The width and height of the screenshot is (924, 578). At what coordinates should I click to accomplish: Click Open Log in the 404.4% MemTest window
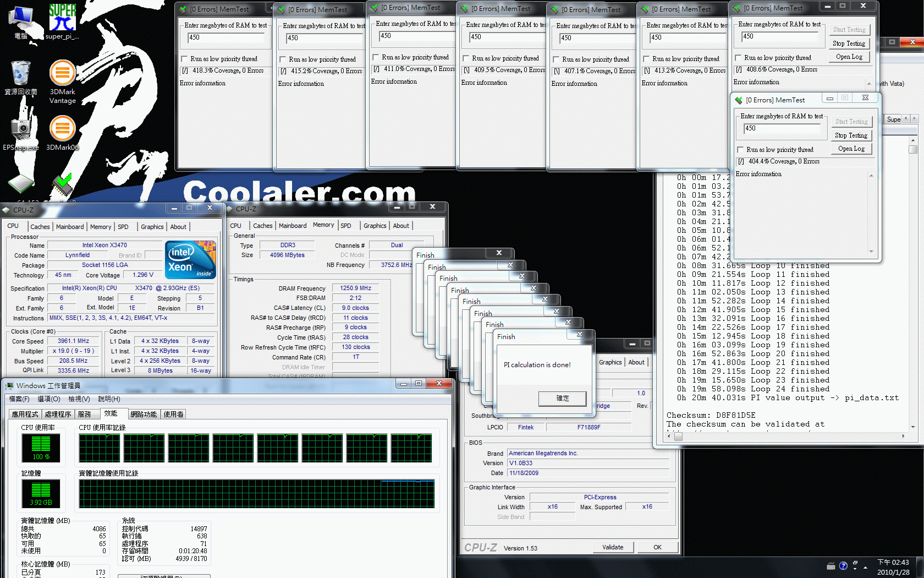851,149
